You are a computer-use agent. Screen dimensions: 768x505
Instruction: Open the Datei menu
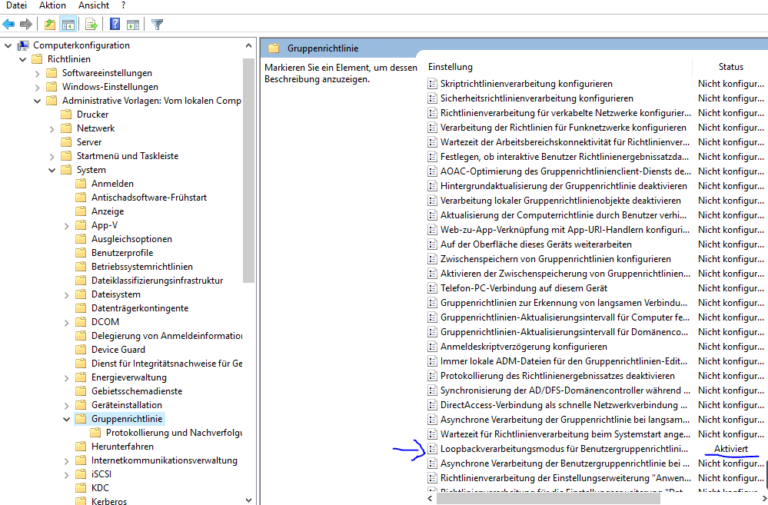pos(16,6)
